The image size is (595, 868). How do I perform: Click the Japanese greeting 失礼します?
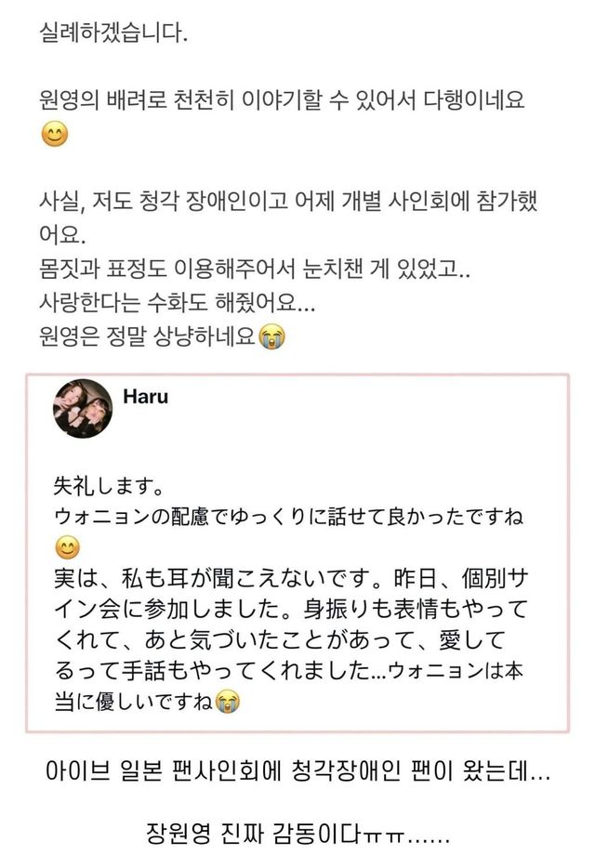point(106,488)
